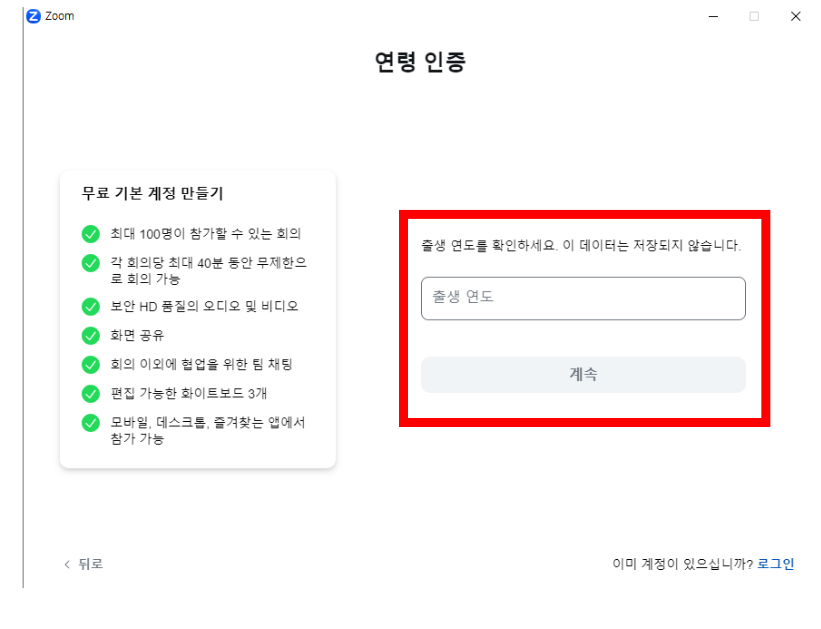Image resolution: width=821 pixels, height=629 pixels.
Task: Click the chevron arrow beside 뒤로
Action: click(x=66, y=564)
